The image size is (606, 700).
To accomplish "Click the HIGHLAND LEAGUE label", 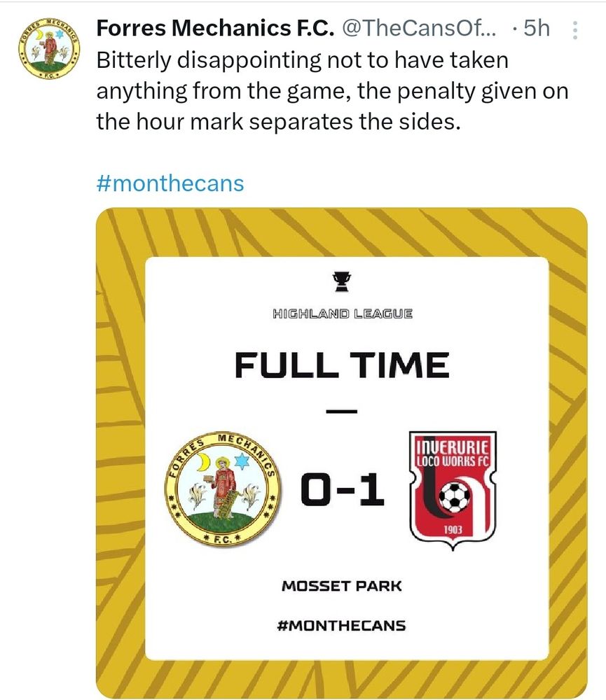I will tap(342, 314).
